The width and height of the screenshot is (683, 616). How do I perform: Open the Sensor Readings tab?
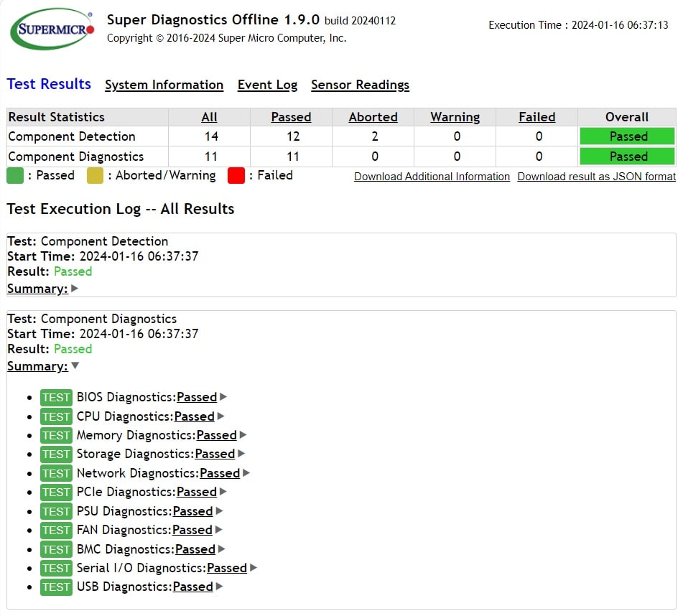[x=360, y=85]
